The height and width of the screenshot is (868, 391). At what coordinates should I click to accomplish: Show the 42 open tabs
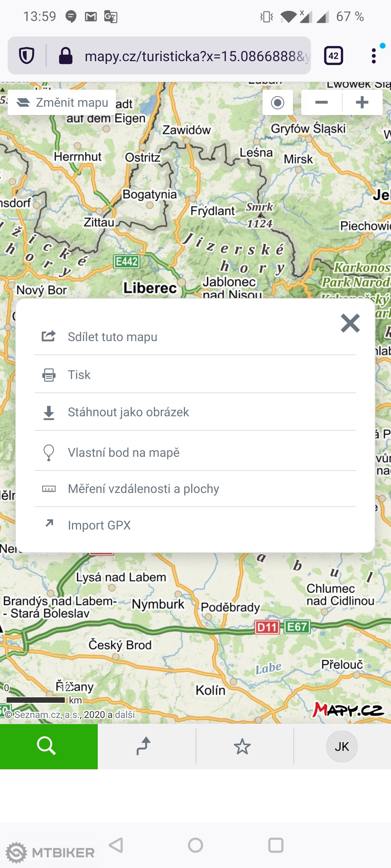(333, 56)
